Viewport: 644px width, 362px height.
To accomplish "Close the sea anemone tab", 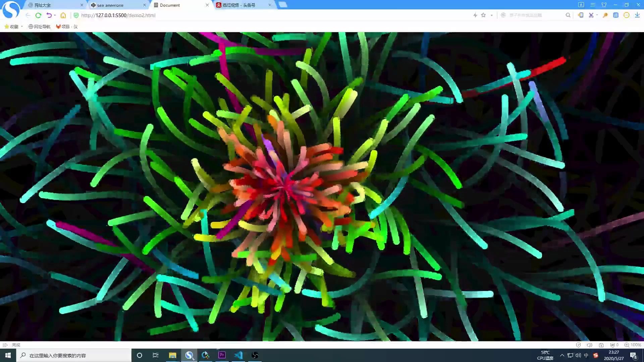I will click(x=145, y=5).
